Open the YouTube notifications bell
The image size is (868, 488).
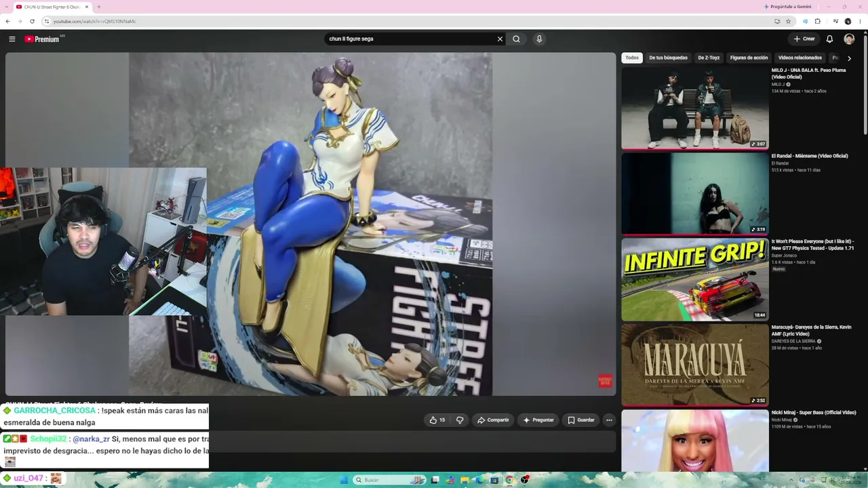pos(829,39)
